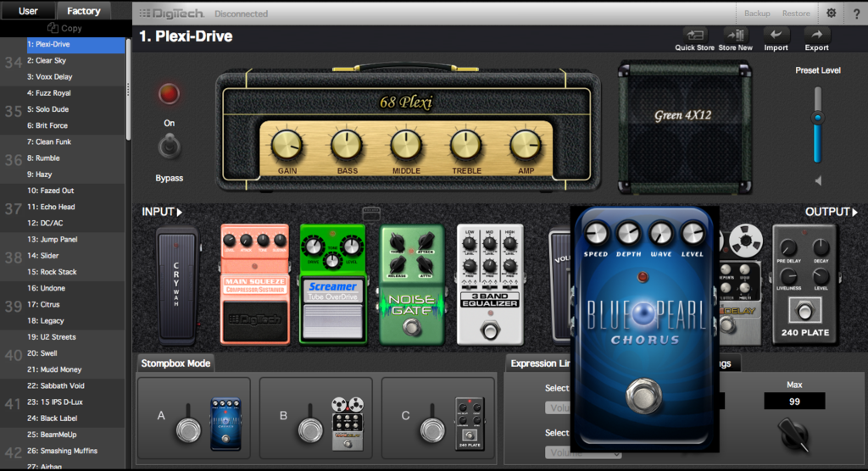Click the Backup button
This screenshot has height=471, width=868.
click(757, 14)
